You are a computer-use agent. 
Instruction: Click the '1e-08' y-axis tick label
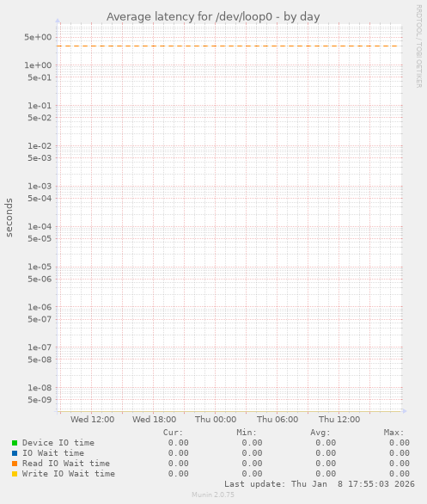(x=40, y=388)
